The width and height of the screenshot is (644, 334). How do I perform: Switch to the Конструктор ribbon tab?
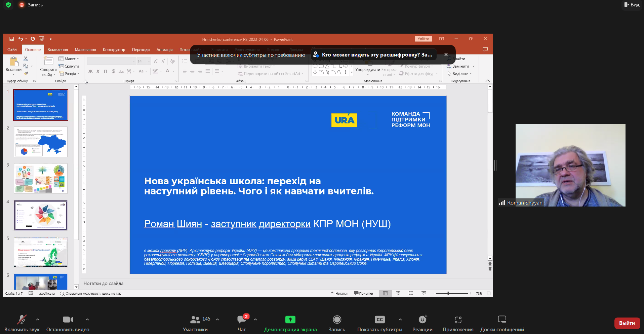point(114,50)
